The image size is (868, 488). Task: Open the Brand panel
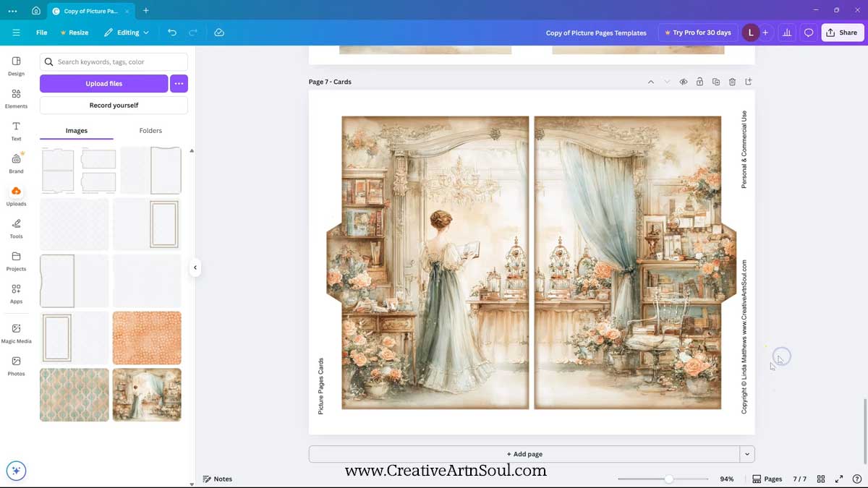tap(16, 163)
